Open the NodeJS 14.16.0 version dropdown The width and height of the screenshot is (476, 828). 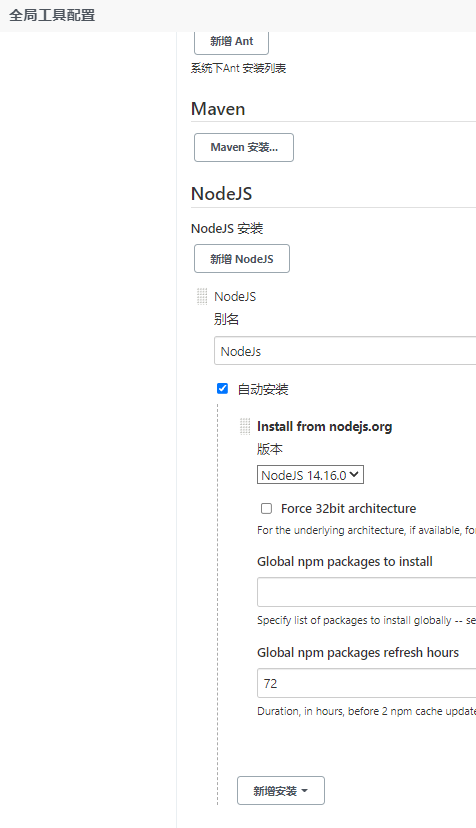pos(310,475)
